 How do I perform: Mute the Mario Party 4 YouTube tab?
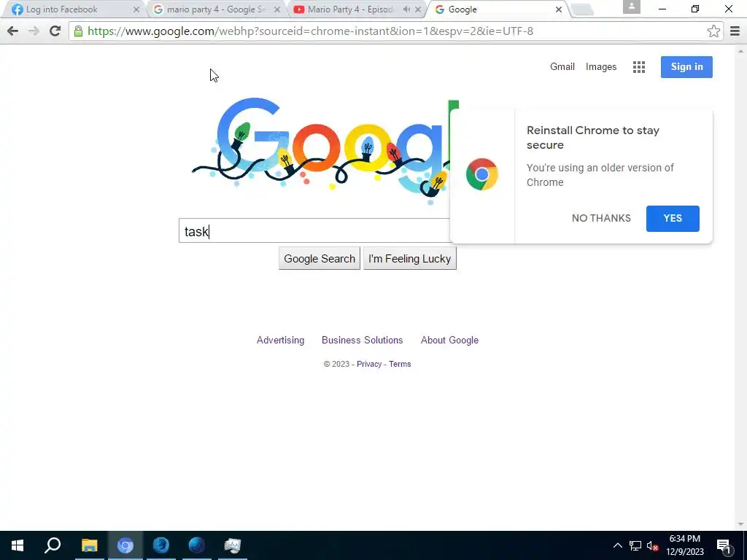[406, 9]
